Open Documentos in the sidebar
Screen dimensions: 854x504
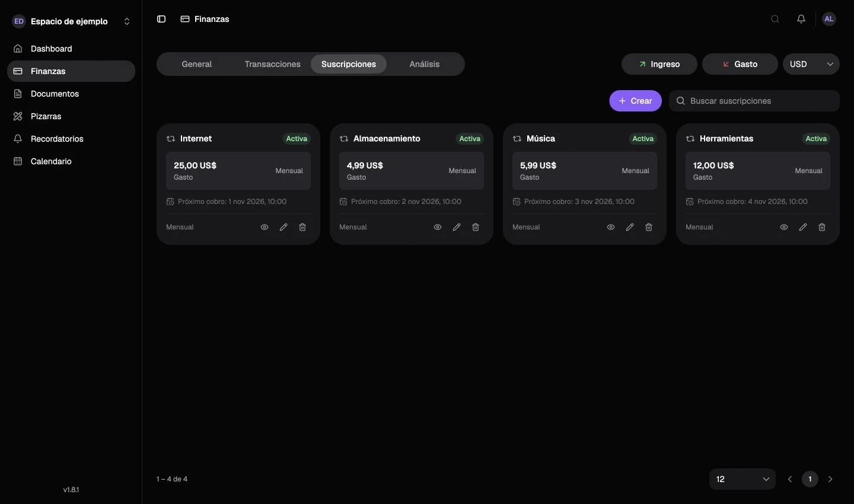[x=71, y=94]
